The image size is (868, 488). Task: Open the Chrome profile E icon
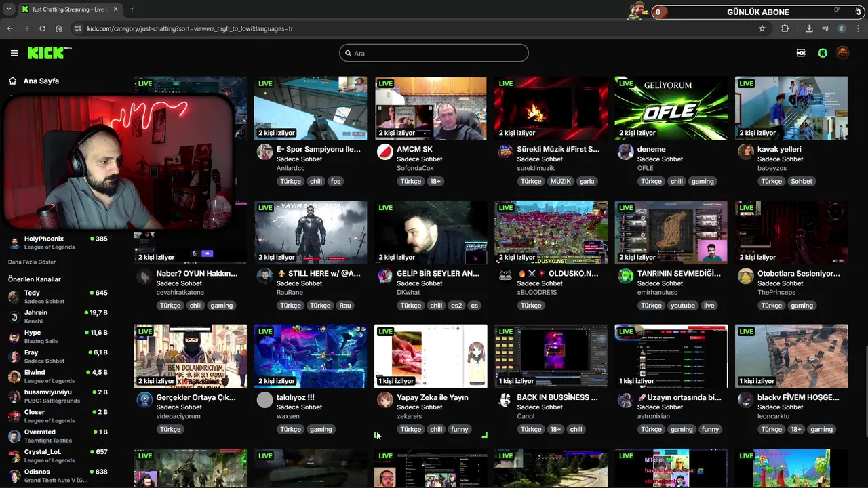842,28
